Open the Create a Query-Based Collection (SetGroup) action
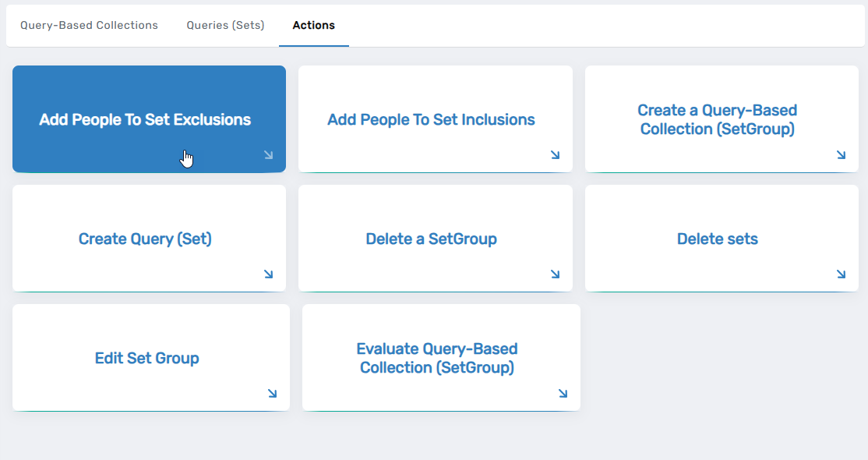The width and height of the screenshot is (868, 460). pos(721,119)
